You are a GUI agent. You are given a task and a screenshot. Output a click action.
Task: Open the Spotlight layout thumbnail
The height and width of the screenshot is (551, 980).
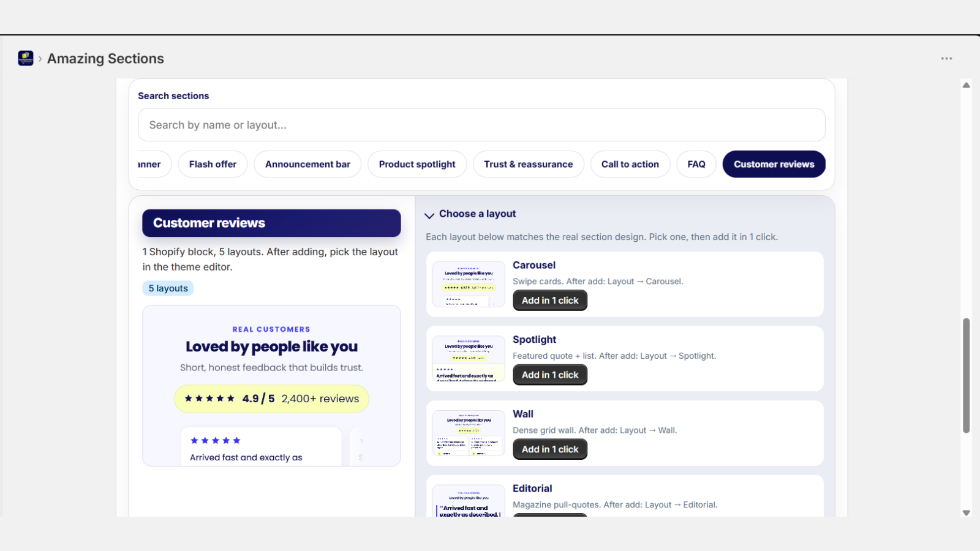pyautogui.click(x=469, y=359)
